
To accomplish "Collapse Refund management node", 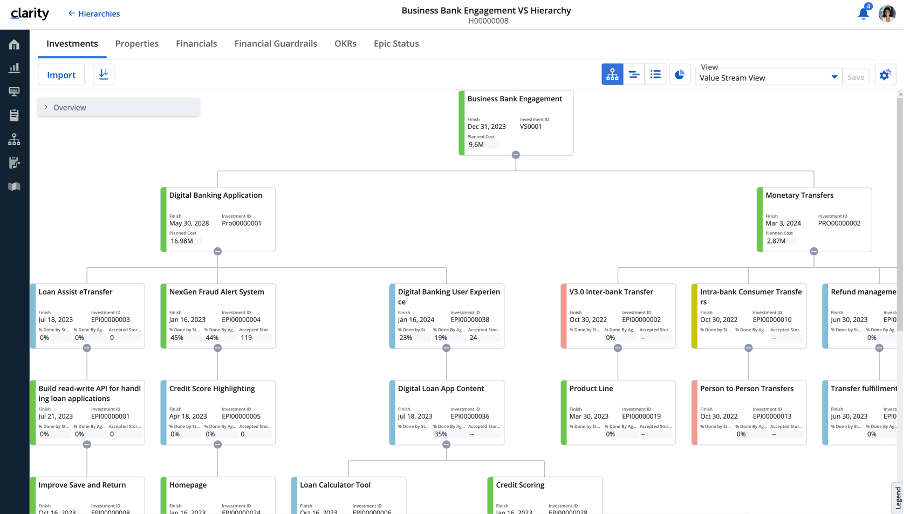I will 879,348.
